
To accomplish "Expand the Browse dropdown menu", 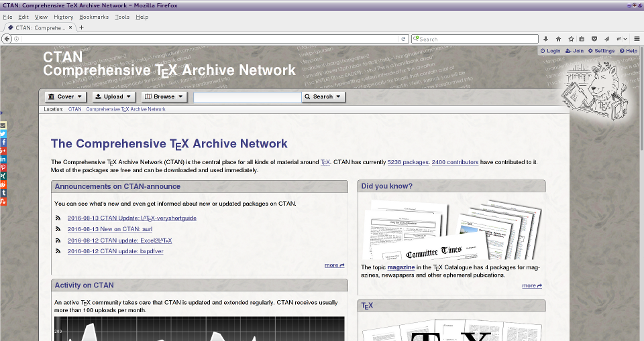I will pyautogui.click(x=164, y=97).
